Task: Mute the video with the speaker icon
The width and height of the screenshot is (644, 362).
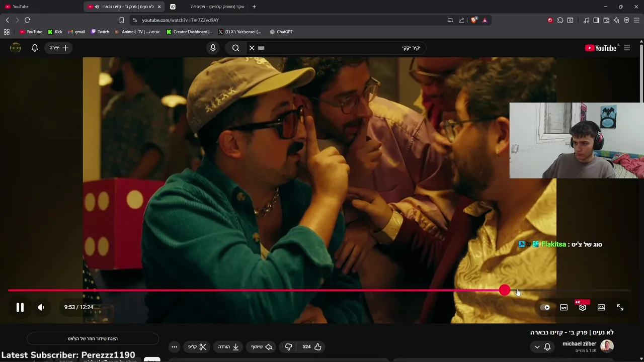Action: 41,307
